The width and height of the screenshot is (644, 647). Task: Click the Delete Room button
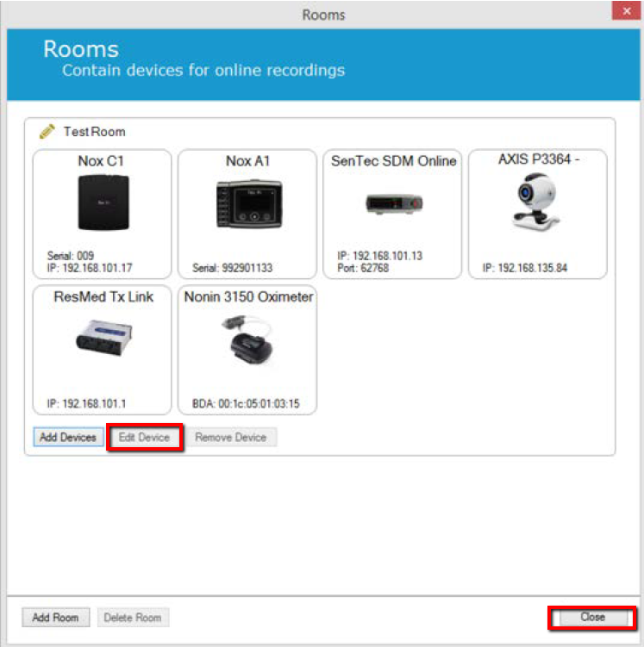click(x=133, y=618)
